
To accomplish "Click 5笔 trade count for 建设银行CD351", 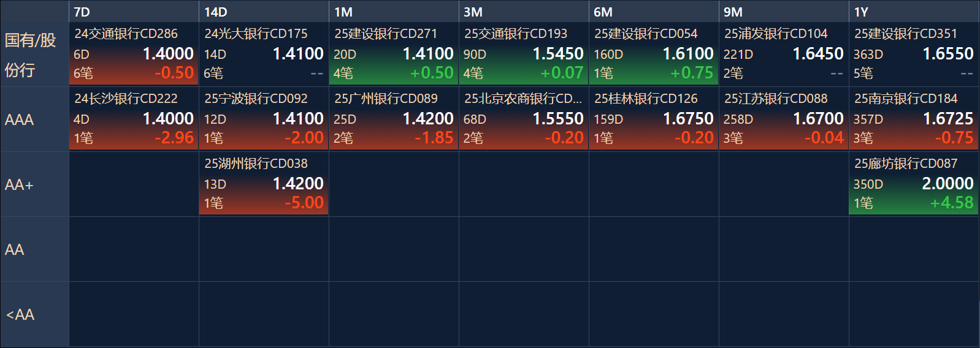I will 863,74.
